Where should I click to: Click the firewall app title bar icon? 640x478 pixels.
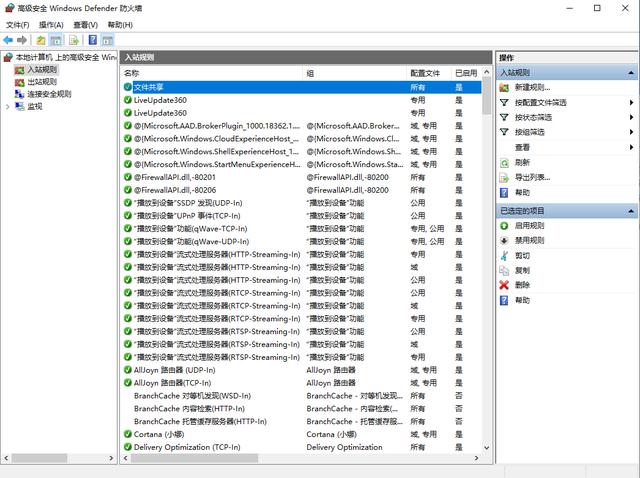point(9,8)
